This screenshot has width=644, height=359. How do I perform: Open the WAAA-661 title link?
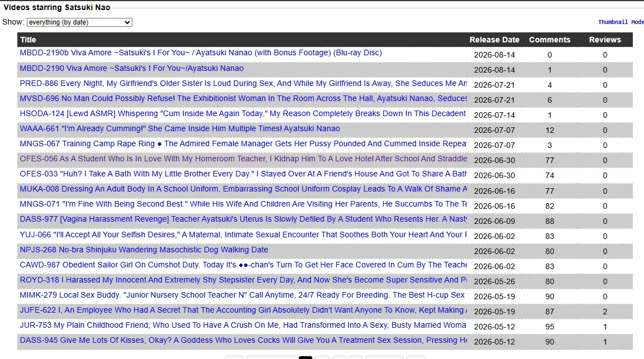[180, 128]
